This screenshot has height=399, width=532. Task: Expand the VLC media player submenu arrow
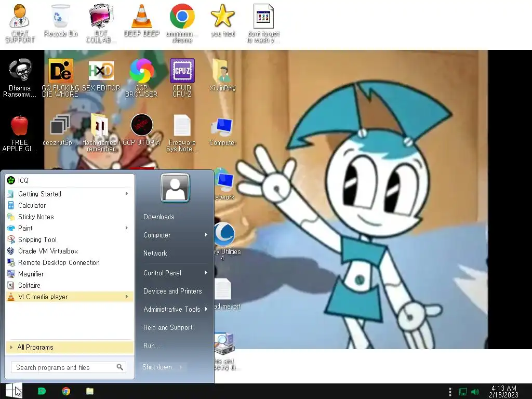[127, 297]
